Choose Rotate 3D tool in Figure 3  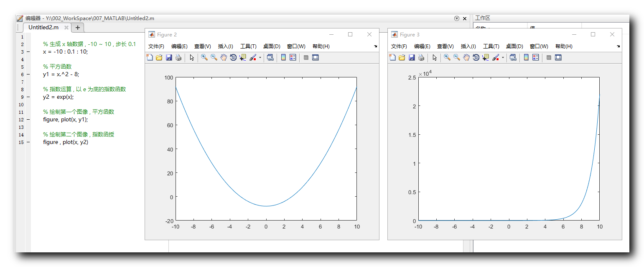pos(476,57)
